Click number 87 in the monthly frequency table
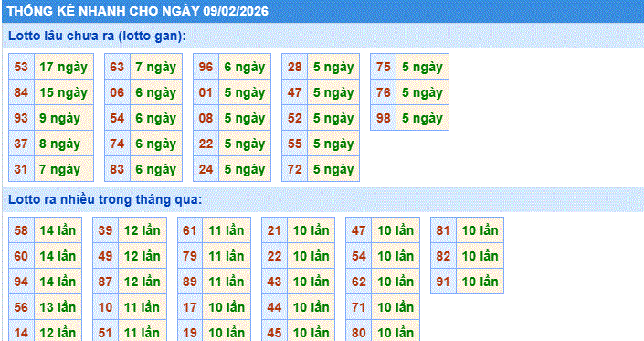The height and width of the screenshot is (341, 644). click(x=106, y=281)
